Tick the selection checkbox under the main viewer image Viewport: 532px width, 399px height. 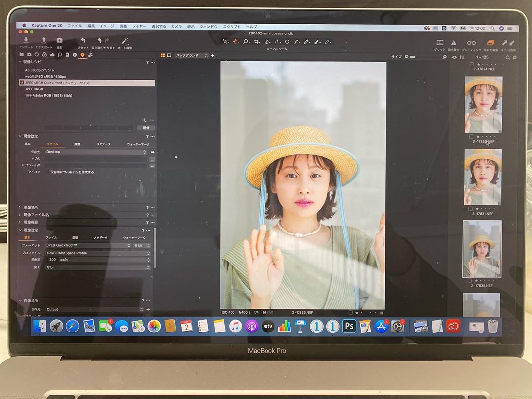pyautogui.click(x=351, y=312)
